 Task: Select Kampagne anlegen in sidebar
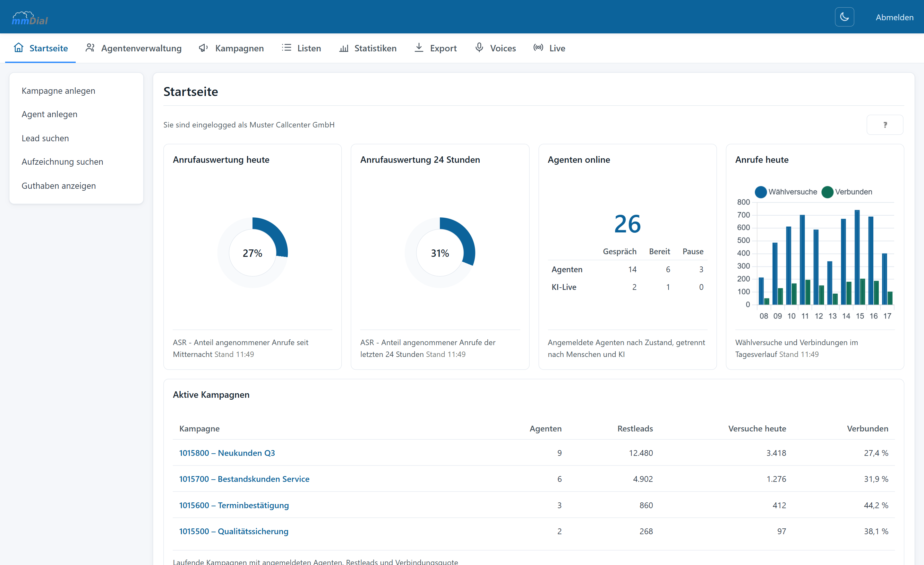pos(58,91)
